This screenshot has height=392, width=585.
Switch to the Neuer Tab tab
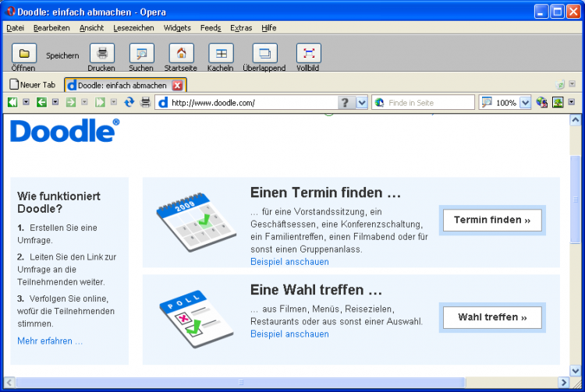pos(33,85)
